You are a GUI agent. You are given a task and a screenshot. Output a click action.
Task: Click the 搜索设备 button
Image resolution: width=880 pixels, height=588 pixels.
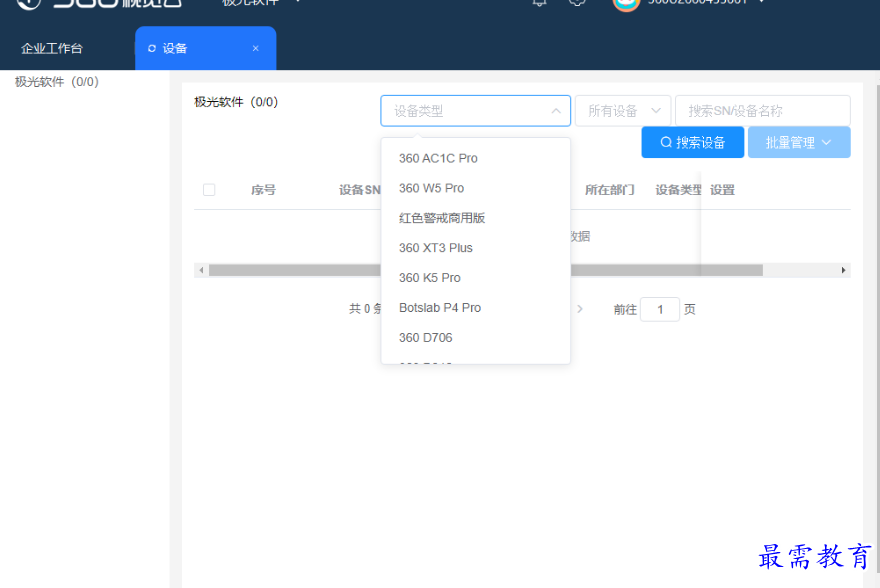693,143
